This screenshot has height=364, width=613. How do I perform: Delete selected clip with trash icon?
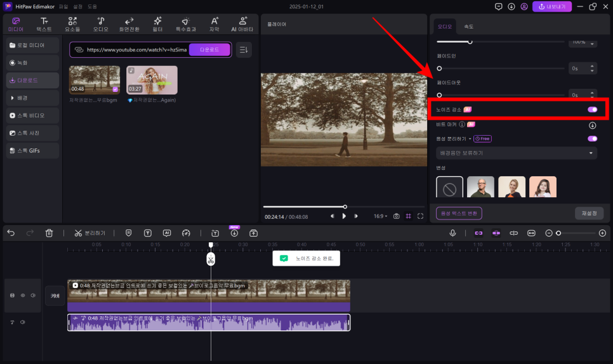tap(49, 233)
